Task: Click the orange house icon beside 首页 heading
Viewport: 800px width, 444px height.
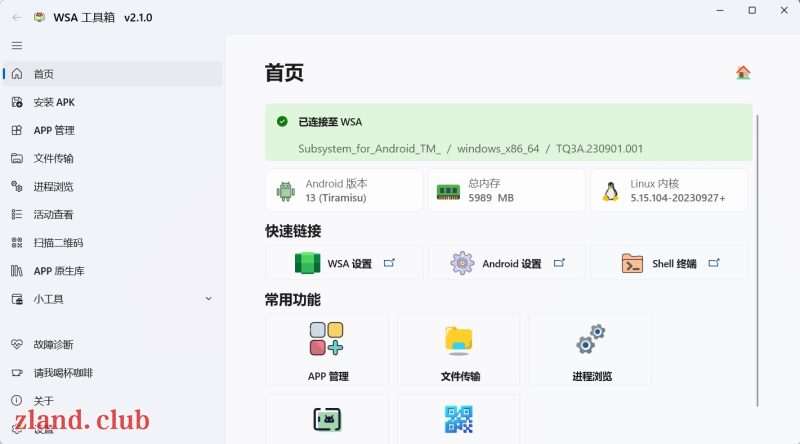Action: tap(743, 72)
